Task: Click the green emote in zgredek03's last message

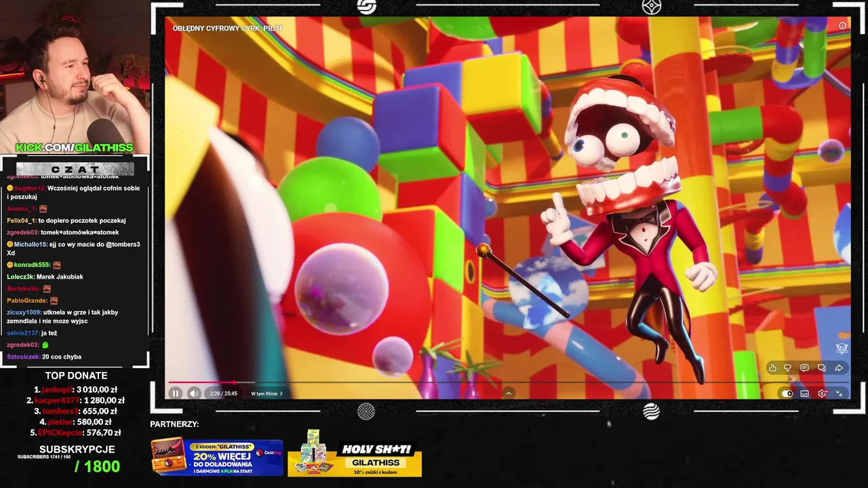Action: (x=45, y=345)
